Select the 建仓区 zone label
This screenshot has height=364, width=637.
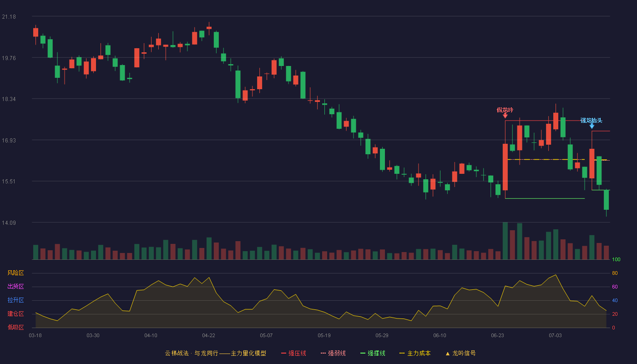click(x=15, y=314)
